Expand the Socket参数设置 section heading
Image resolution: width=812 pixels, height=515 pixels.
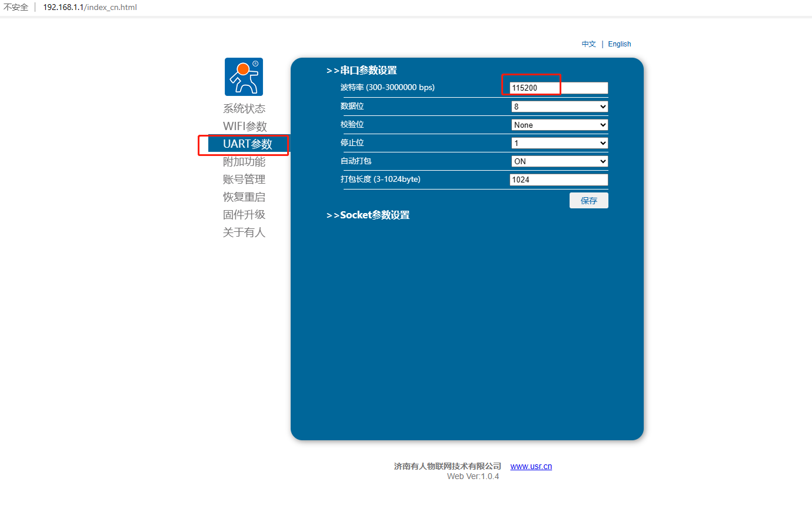(368, 215)
